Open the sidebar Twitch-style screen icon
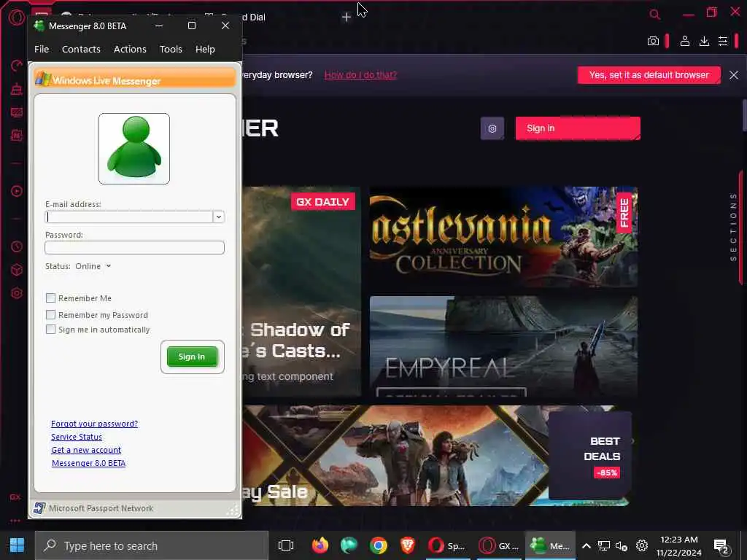 tap(17, 112)
